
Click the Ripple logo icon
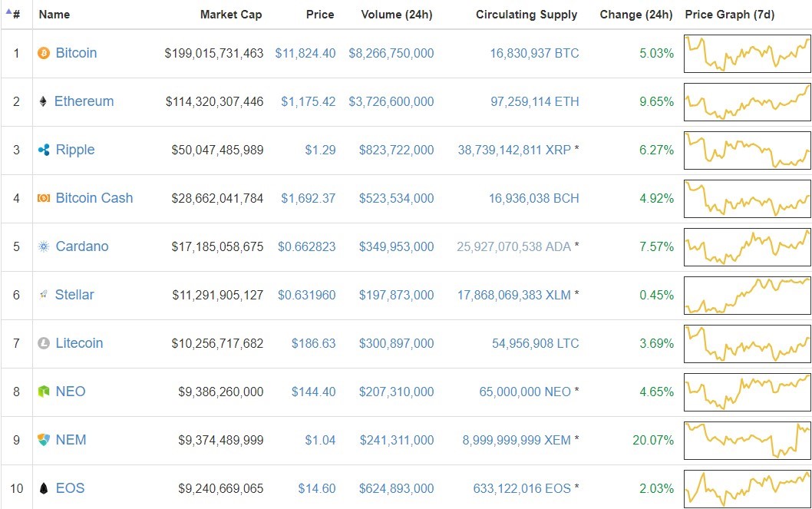(44, 150)
